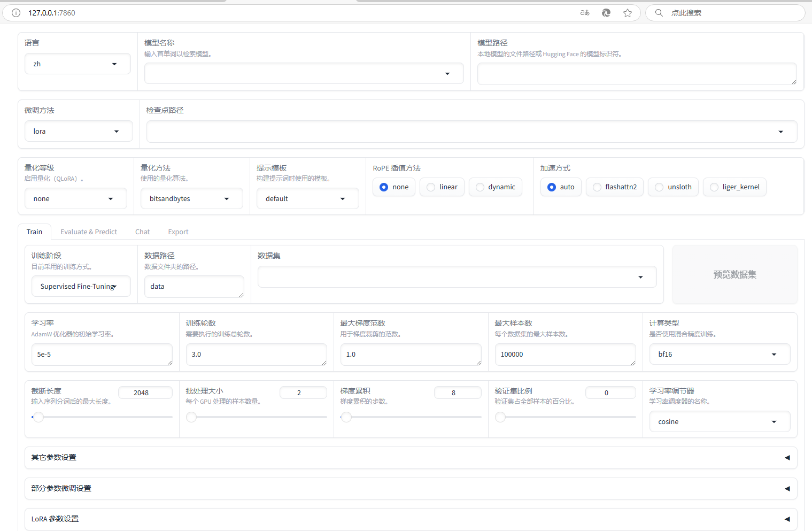
Task: Select linear RoPE interpolation option
Action: coord(431,187)
